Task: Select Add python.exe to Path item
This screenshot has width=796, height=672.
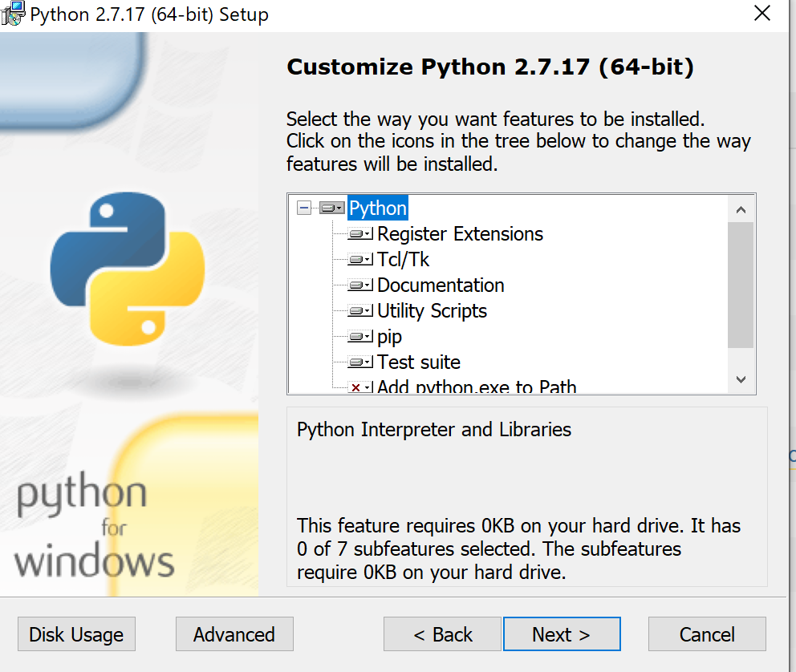Action: 477,387
